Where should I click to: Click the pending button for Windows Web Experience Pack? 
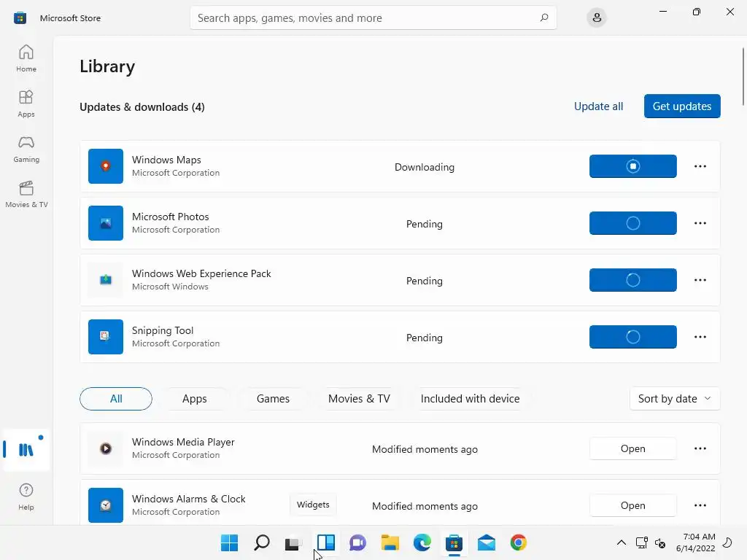coord(632,280)
